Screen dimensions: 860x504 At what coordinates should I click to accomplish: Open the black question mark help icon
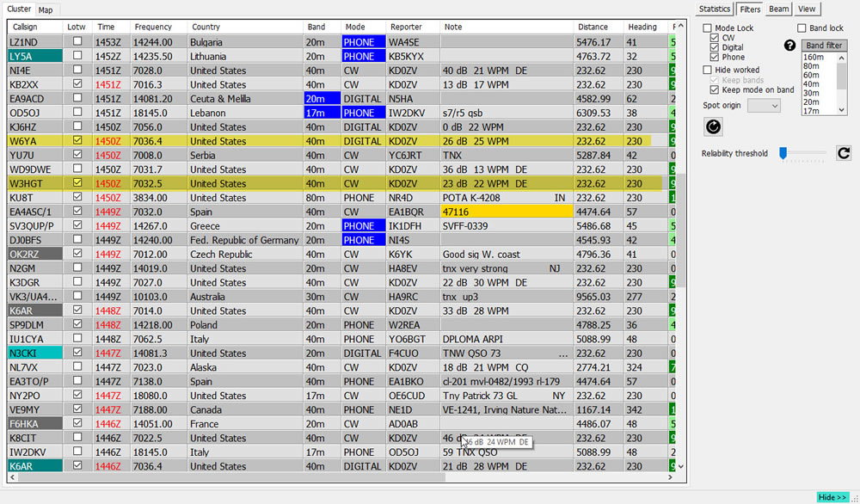click(x=789, y=45)
